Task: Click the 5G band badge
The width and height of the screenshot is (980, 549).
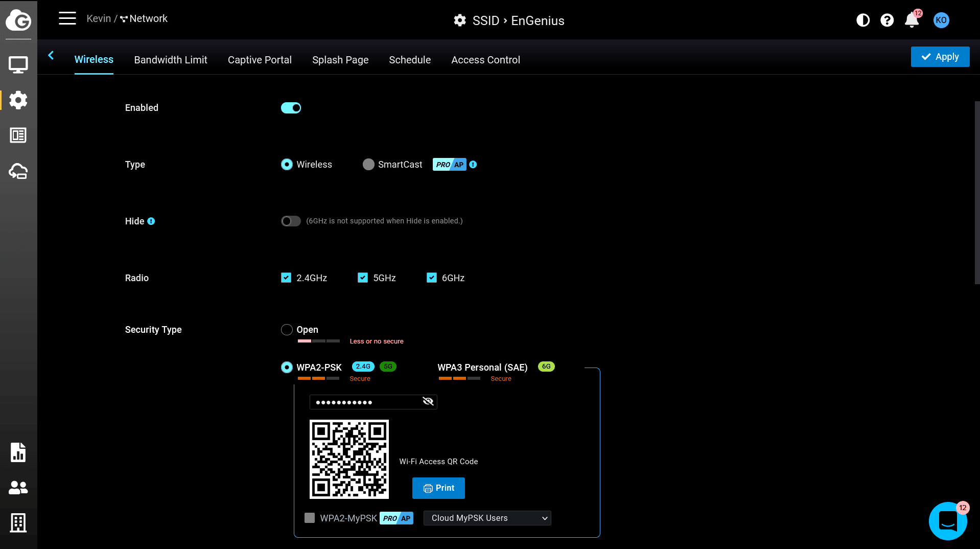Action: (388, 367)
